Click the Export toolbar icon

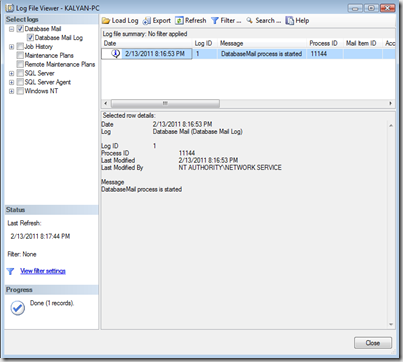pos(146,21)
